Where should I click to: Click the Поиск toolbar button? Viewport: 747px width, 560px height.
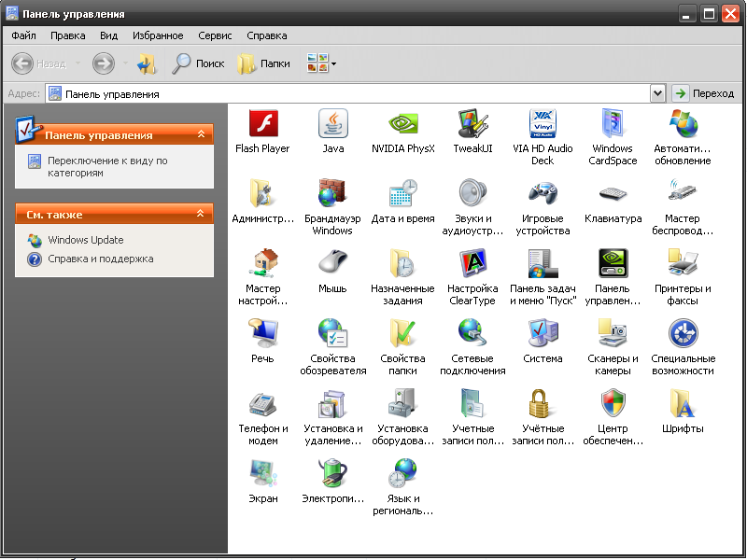198,63
